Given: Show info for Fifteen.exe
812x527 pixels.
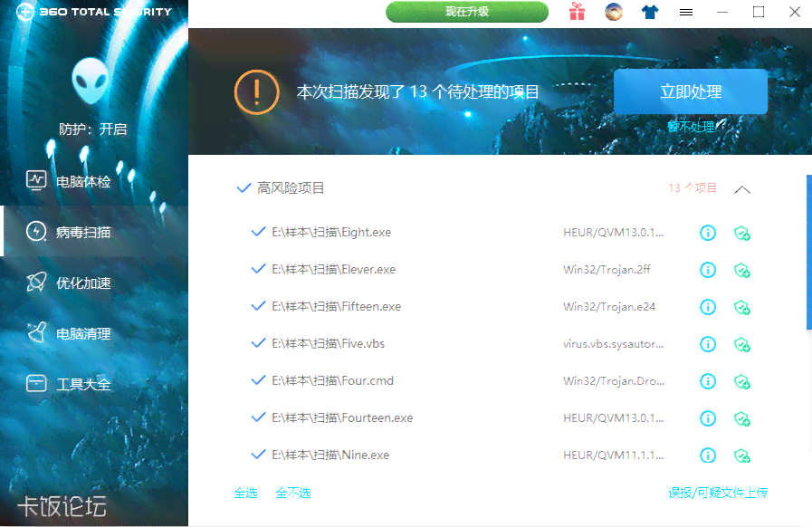Looking at the screenshot, I should click(x=708, y=307).
